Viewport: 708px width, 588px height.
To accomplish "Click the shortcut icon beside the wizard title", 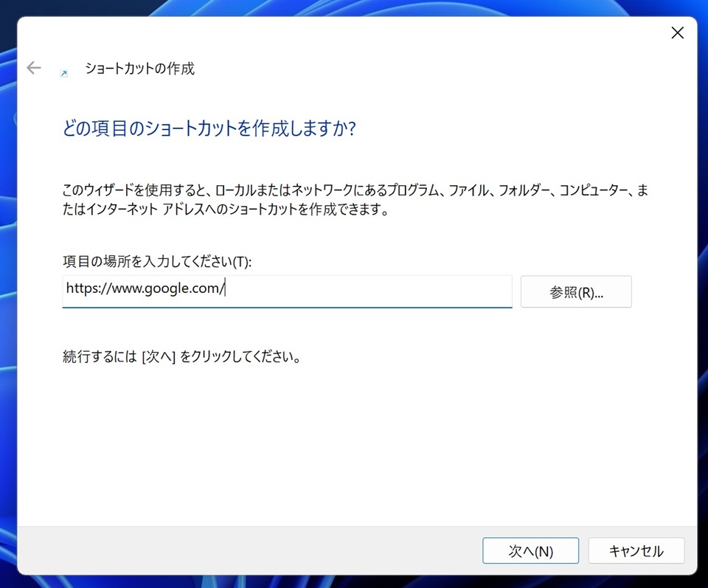I will (x=64, y=73).
